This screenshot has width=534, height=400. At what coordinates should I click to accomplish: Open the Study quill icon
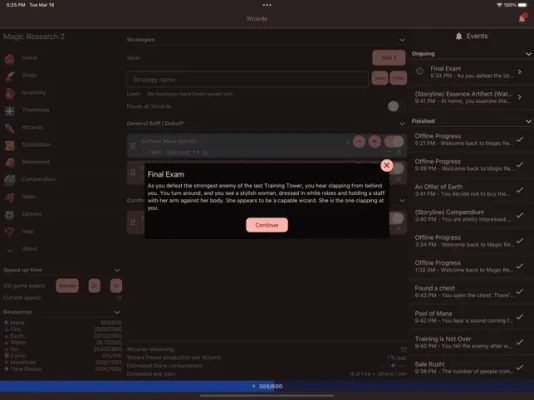coord(10,76)
